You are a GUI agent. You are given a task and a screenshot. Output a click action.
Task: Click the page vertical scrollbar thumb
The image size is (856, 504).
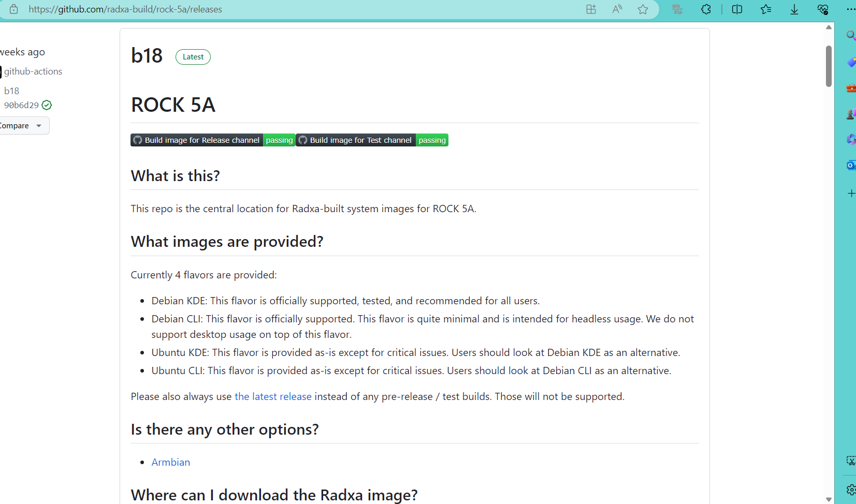(x=829, y=66)
